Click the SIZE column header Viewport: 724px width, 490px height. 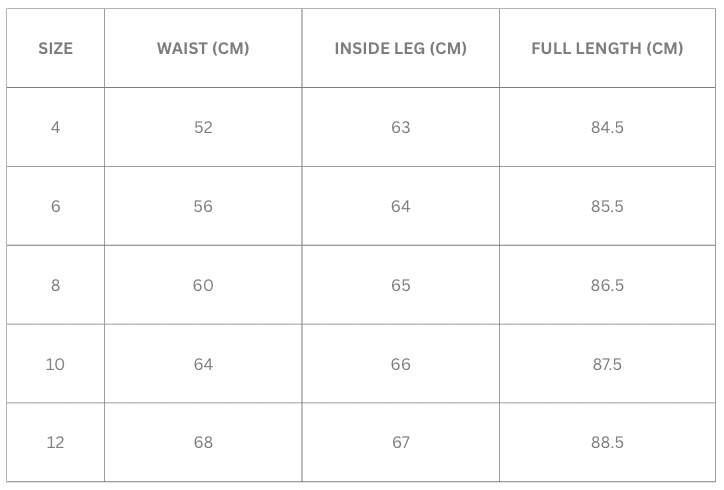[55, 48]
